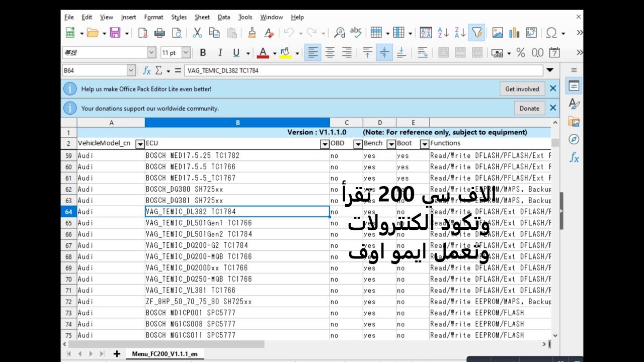
Task: Open the Sheet menu
Action: (x=202, y=17)
